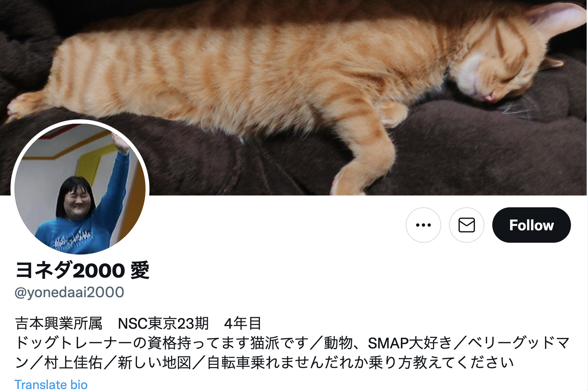Screen dimensions: 588x391
Task: Click the bio text 吉本興業所属
Action: pyautogui.click(x=59, y=323)
